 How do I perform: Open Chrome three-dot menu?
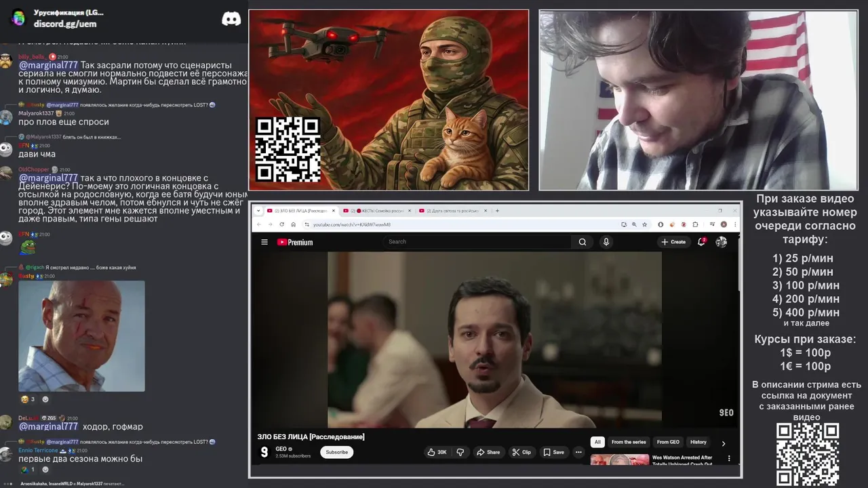pyautogui.click(x=734, y=224)
